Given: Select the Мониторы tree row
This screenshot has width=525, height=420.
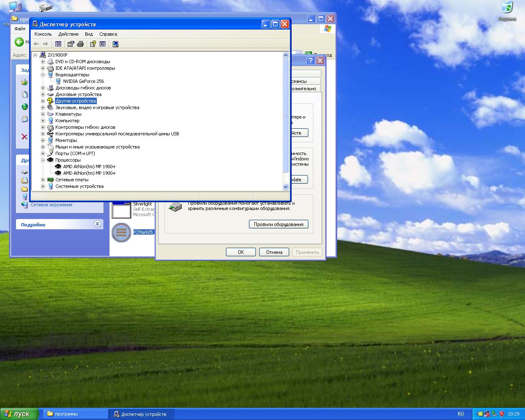Looking at the screenshot, I should point(66,140).
